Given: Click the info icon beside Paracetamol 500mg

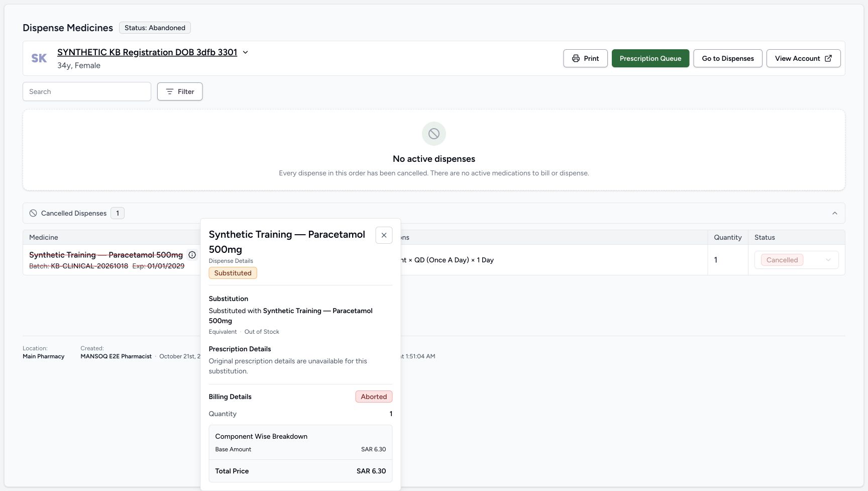Looking at the screenshot, I should (192, 255).
